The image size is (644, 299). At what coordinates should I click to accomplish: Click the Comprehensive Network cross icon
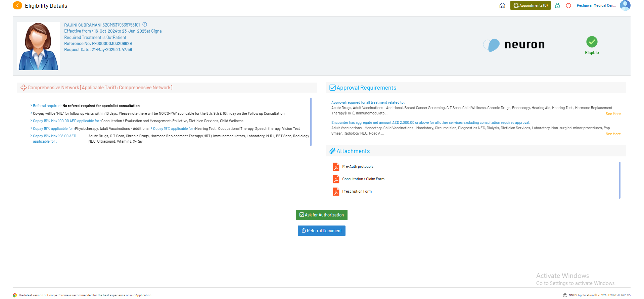[24, 88]
